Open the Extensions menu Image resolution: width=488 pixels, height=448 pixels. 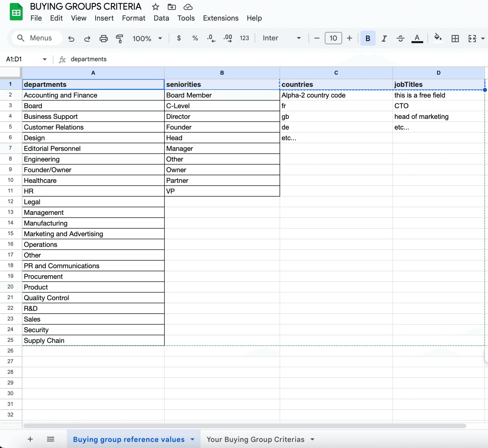221,18
